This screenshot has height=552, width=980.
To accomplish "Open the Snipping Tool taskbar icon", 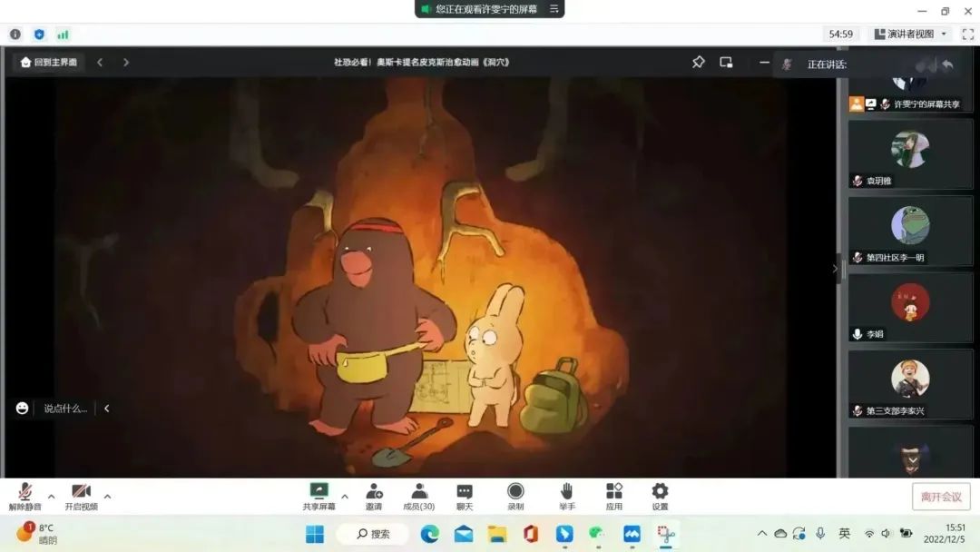I will click(666, 535).
